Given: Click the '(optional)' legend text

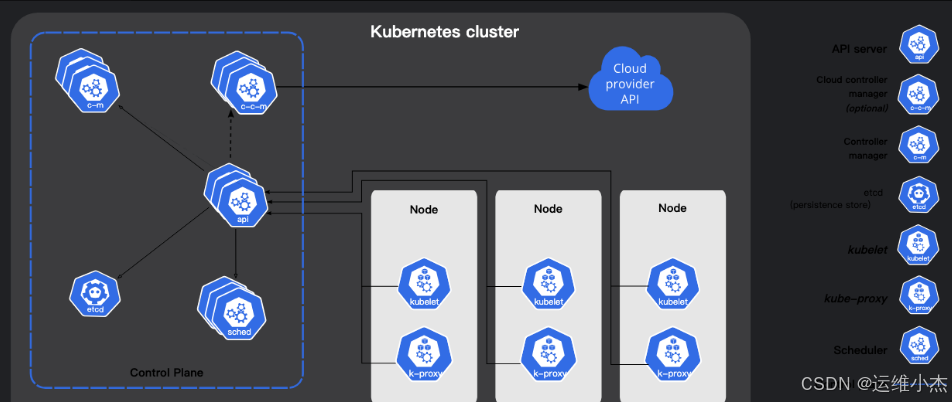Looking at the screenshot, I should (867, 109).
